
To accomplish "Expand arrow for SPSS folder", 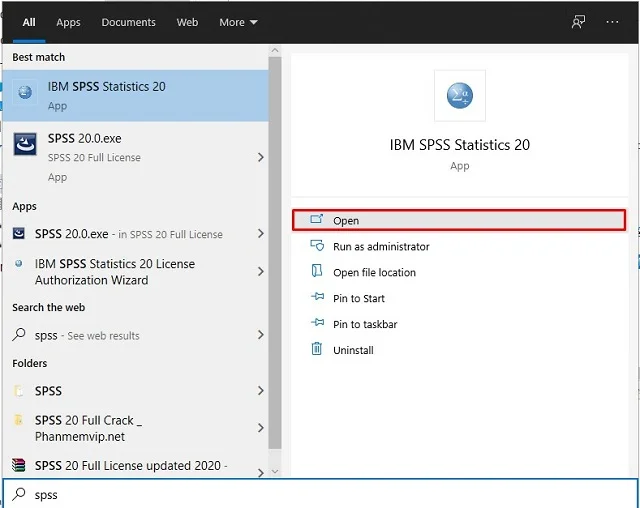I will (261, 390).
